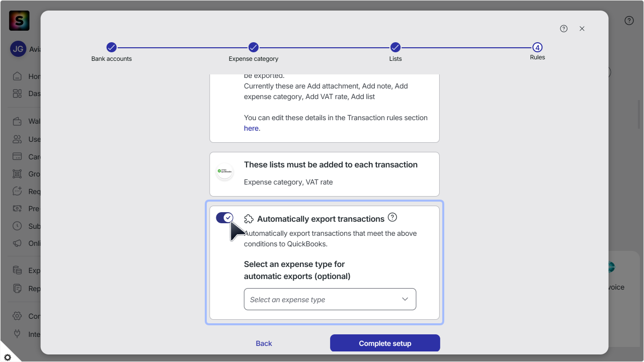Open the JG account avatar

point(18,49)
